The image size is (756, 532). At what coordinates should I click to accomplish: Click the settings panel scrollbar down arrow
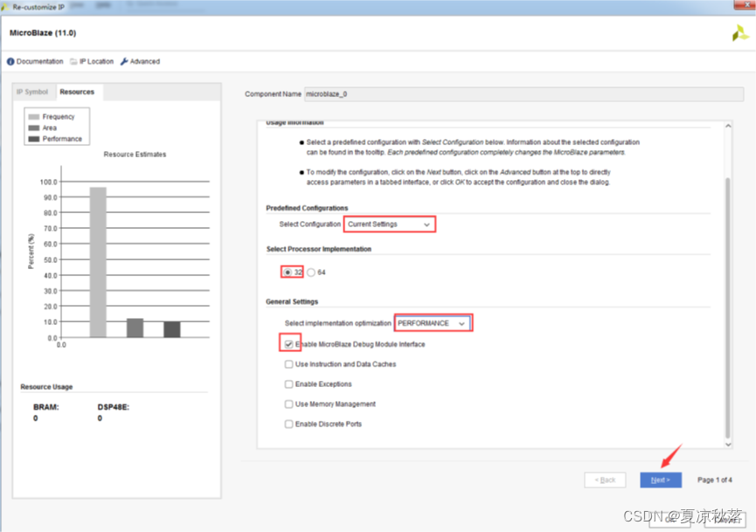[x=728, y=445]
